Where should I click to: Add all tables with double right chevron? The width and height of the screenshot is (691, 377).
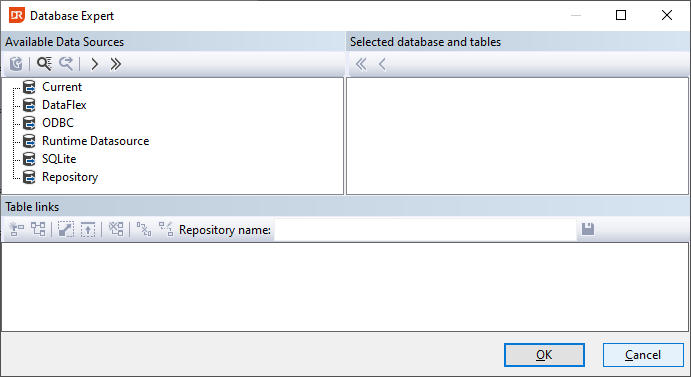coord(115,64)
